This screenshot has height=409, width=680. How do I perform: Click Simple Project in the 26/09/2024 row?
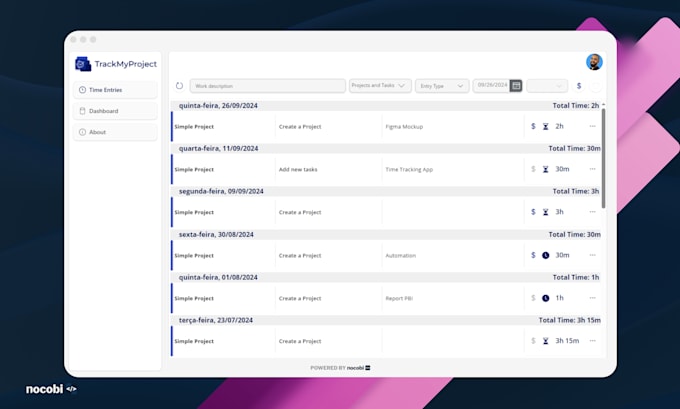tap(194, 127)
